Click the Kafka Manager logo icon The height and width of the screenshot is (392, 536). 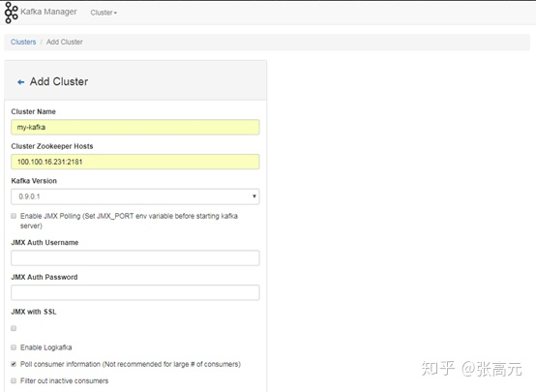(11, 13)
